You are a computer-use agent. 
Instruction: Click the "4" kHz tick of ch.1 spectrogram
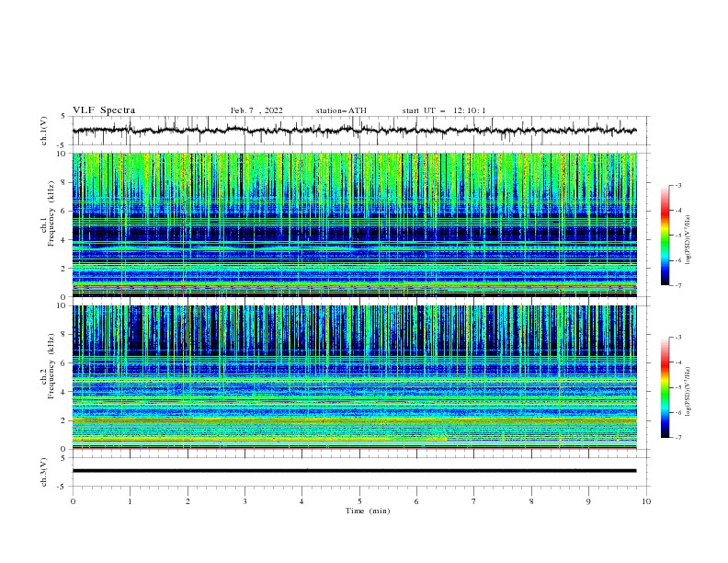pos(65,240)
